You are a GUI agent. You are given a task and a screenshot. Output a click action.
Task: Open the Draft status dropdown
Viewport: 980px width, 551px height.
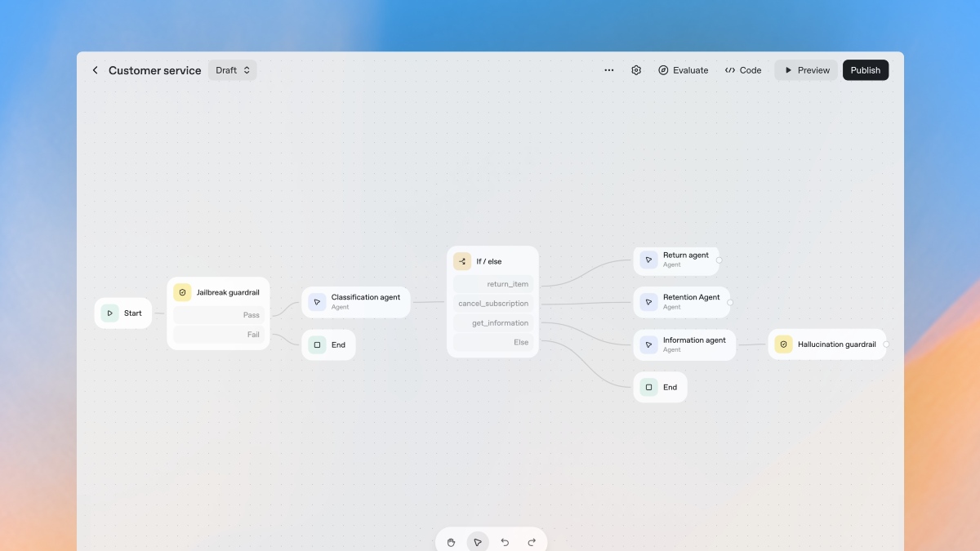232,70
